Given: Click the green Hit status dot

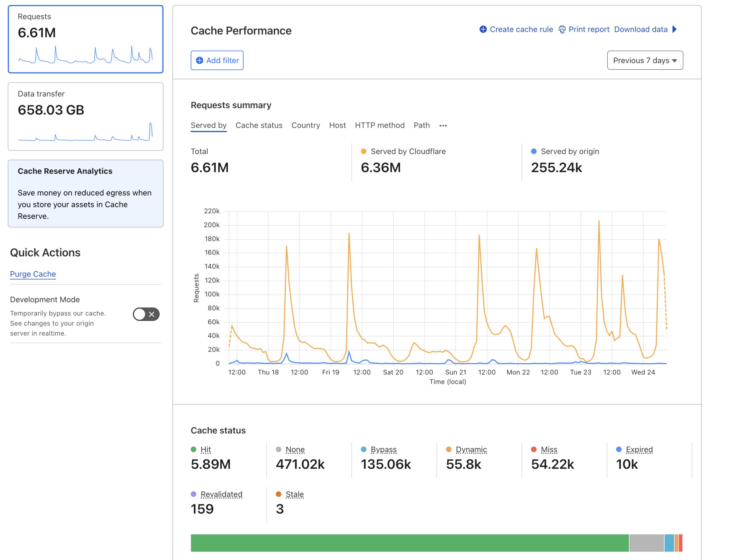Looking at the screenshot, I should pyautogui.click(x=194, y=450).
